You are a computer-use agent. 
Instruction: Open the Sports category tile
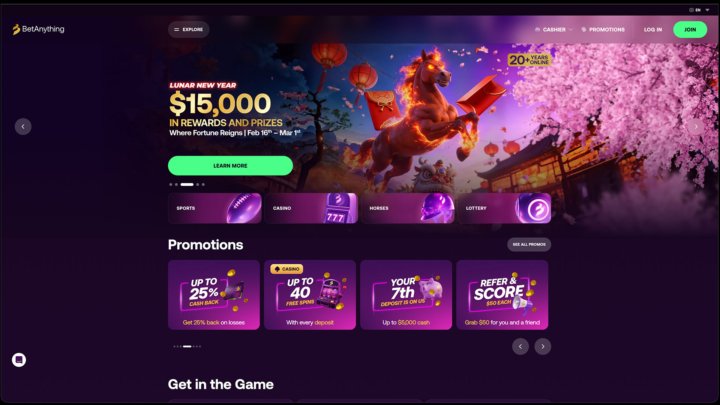pyautogui.click(x=214, y=208)
